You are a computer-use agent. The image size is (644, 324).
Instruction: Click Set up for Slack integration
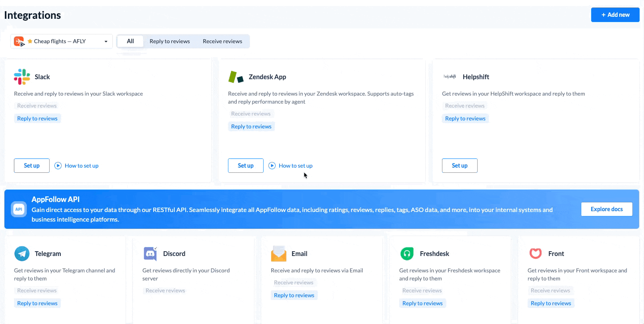pyautogui.click(x=32, y=166)
